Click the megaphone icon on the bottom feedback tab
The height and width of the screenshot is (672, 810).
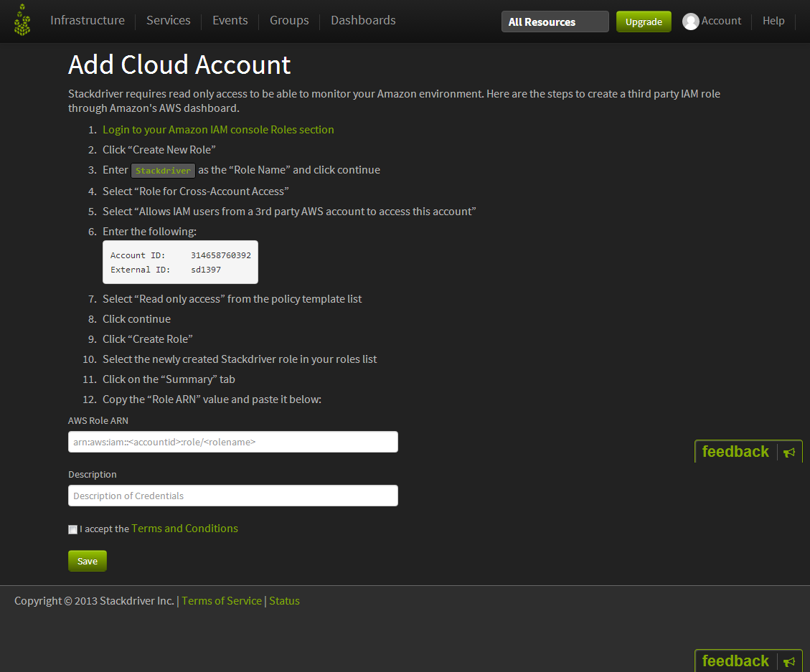[x=788, y=662]
